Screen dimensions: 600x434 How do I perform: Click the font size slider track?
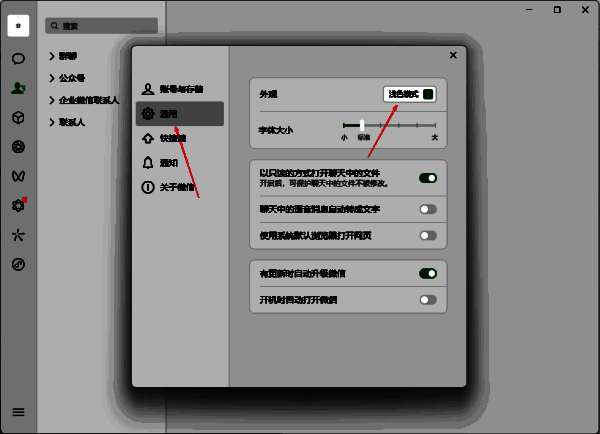[x=390, y=125]
